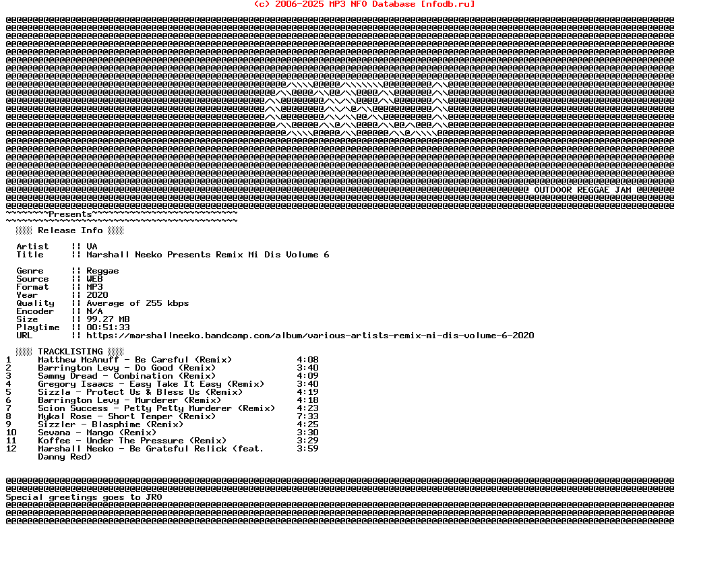Select track Barrington Levy - Do Good (Remix)
728x566 pixels.
(x=127, y=368)
